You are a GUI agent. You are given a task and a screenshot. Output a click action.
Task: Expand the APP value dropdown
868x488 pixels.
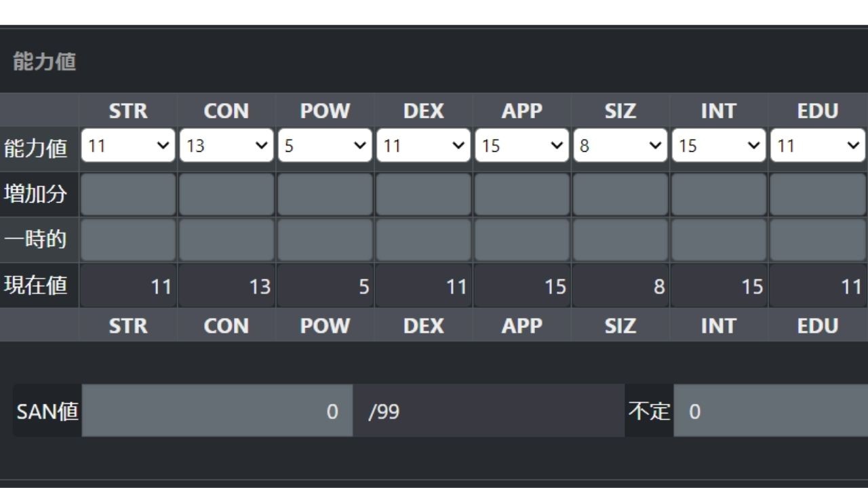(x=521, y=146)
